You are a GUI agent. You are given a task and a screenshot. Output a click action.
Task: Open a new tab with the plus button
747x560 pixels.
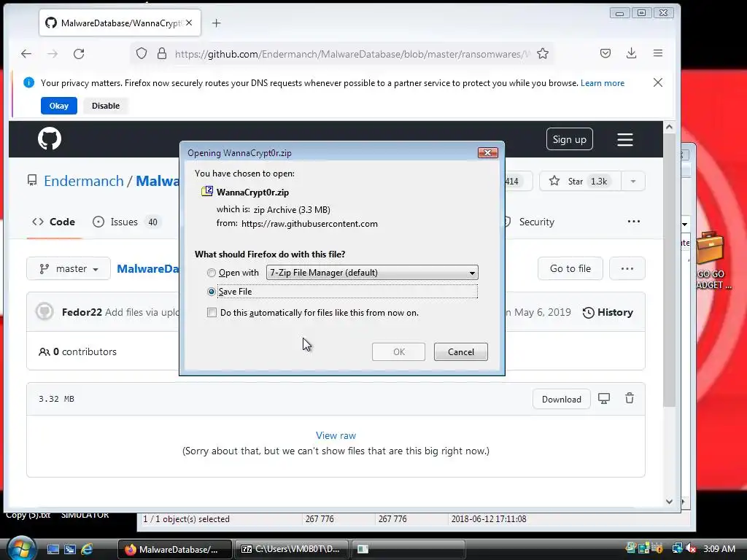pos(216,23)
